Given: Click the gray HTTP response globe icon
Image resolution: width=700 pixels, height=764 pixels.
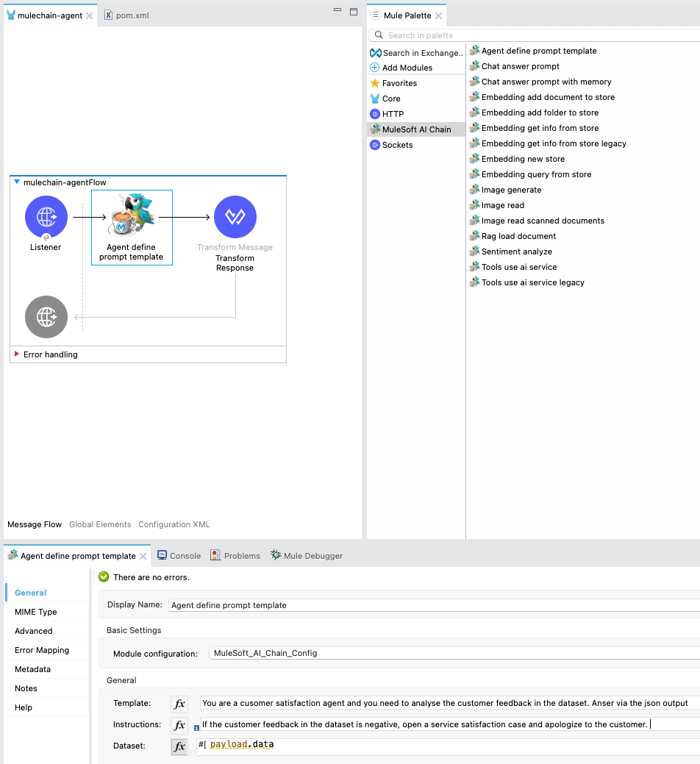Looking at the screenshot, I should [46, 317].
